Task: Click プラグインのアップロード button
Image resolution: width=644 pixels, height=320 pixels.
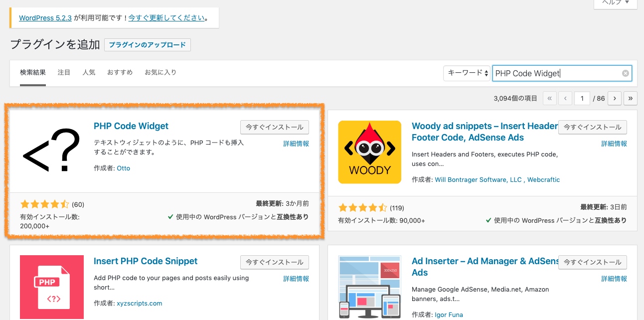Action: (x=147, y=45)
